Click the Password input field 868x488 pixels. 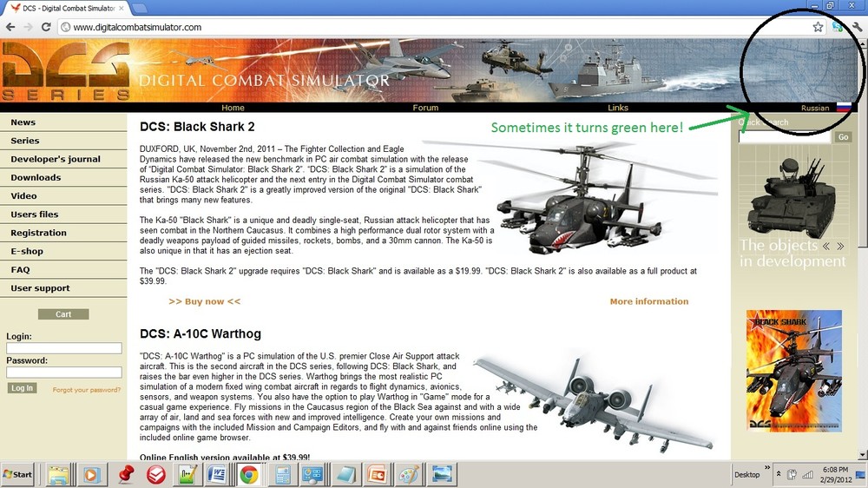pyautogui.click(x=64, y=373)
